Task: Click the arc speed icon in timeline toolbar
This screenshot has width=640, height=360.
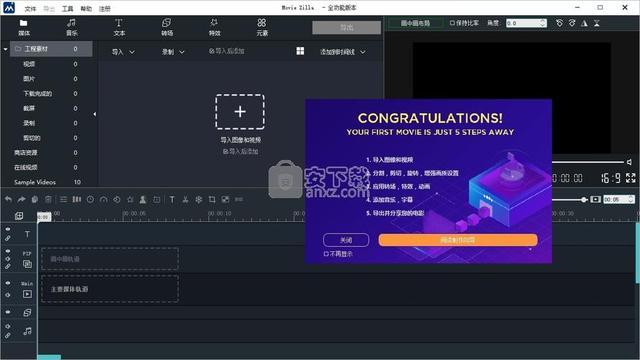Action: [103, 199]
